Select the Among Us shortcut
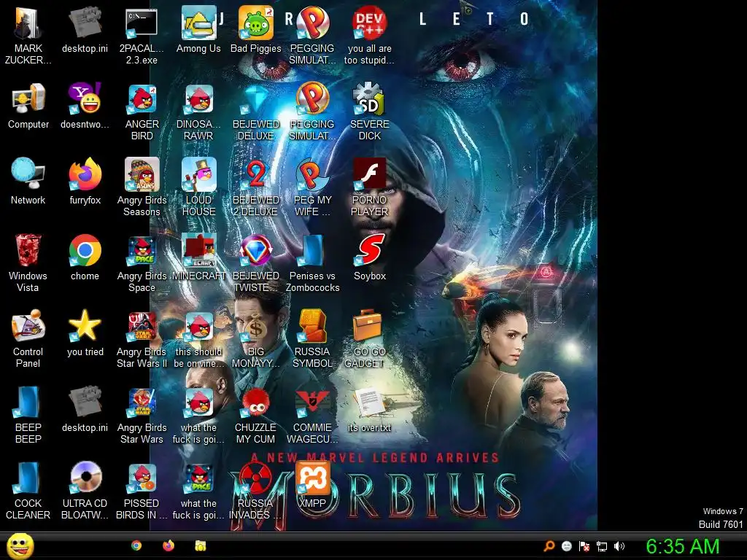Screen dimensions: 747x560 (198, 28)
